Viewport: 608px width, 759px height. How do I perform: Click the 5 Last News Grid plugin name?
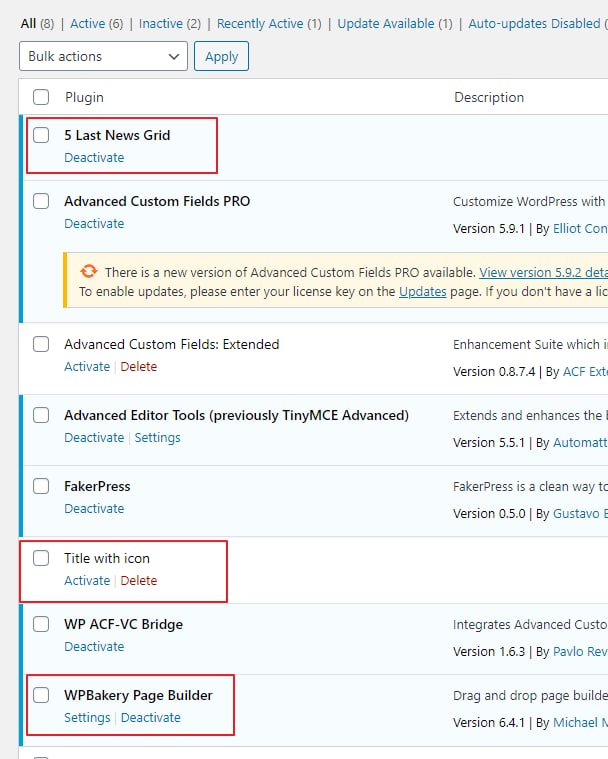[117, 135]
